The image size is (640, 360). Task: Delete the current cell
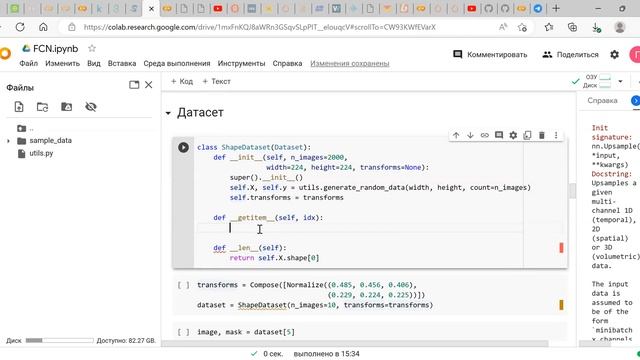(x=542, y=135)
